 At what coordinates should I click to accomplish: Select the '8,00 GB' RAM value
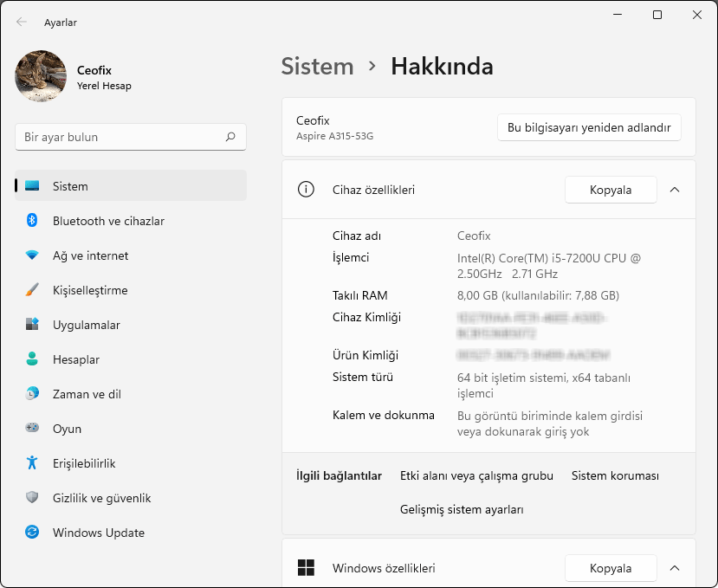(538, 295)
